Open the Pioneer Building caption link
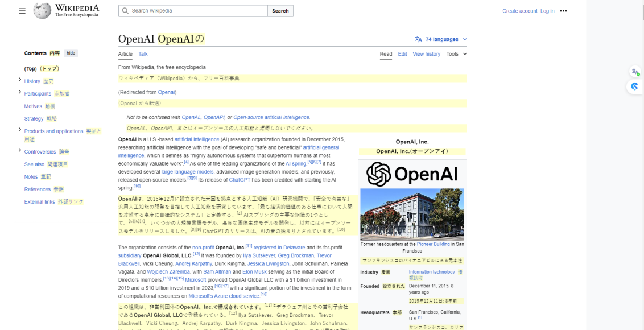 coord(434,244)
